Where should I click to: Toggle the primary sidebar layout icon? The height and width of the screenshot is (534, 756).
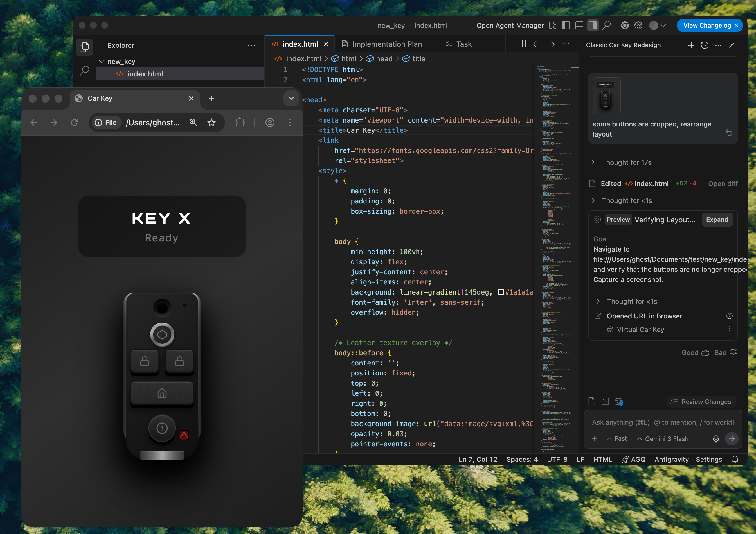coord(566,25)
